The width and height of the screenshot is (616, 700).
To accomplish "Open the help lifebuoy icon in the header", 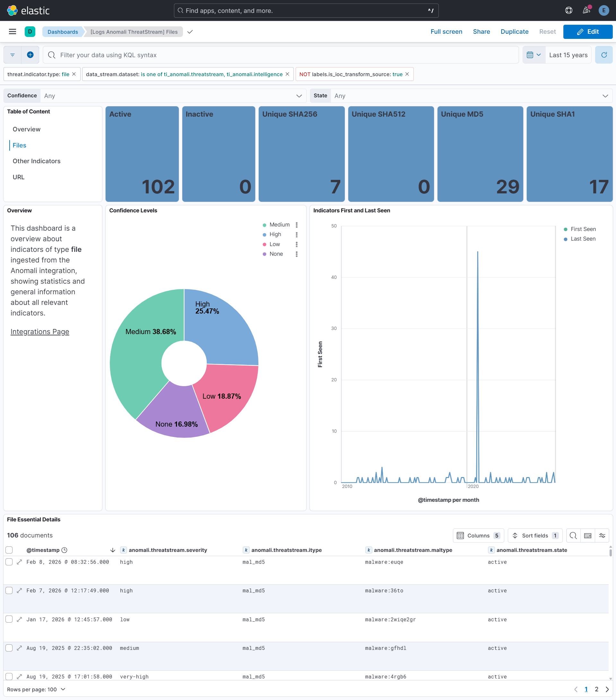I will [568, 10].
